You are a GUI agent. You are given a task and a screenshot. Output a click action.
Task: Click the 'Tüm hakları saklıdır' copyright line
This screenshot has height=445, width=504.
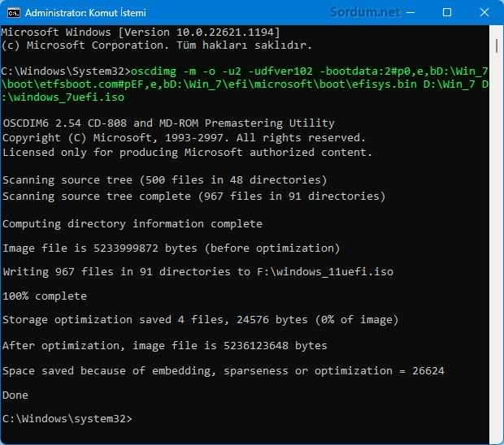click(157, 45)
